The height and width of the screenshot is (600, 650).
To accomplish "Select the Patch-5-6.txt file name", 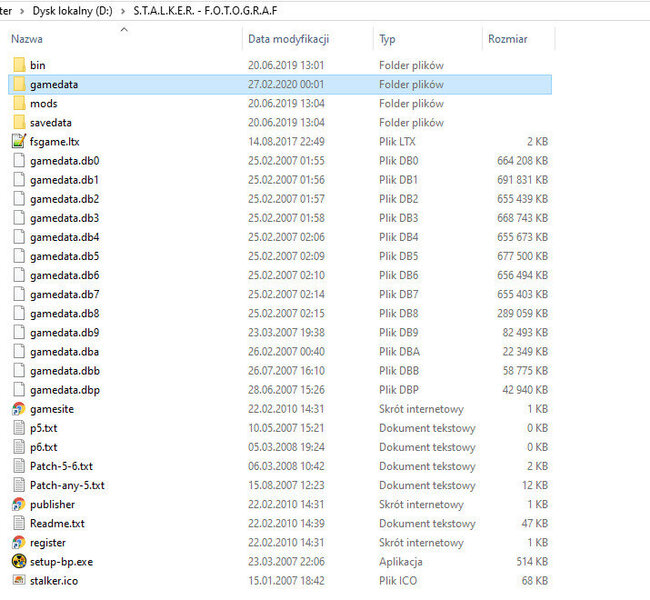I will (x=61, y=466).
